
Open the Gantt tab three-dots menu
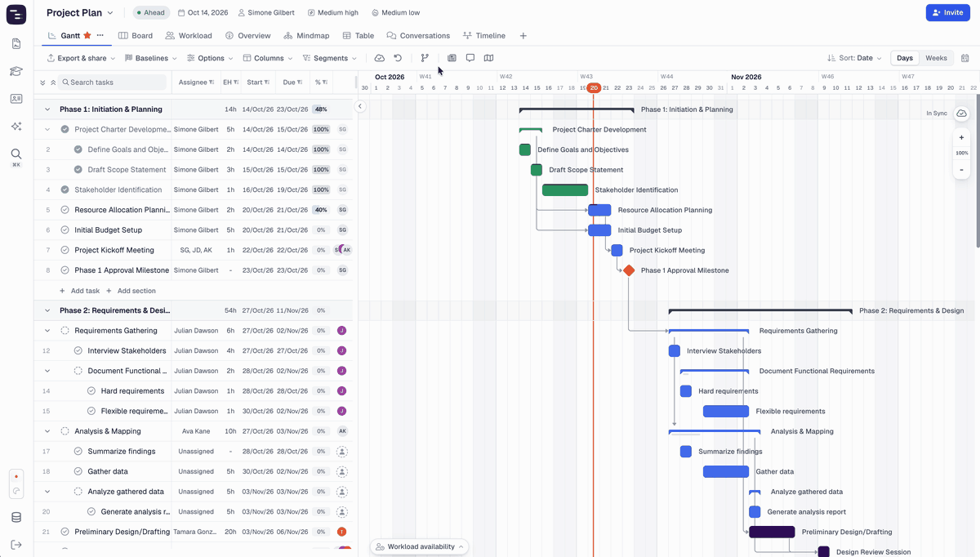pyautogui.click(x=100, y=36)
